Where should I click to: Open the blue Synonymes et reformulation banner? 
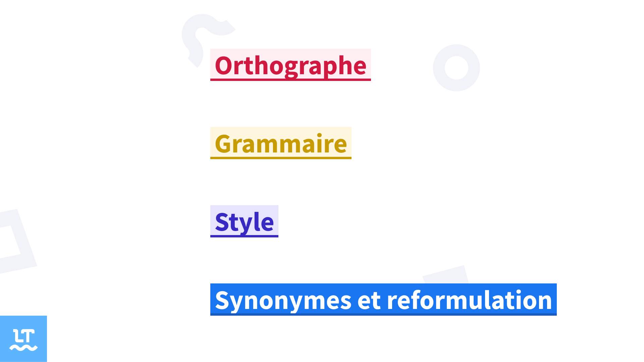point(383,300)
